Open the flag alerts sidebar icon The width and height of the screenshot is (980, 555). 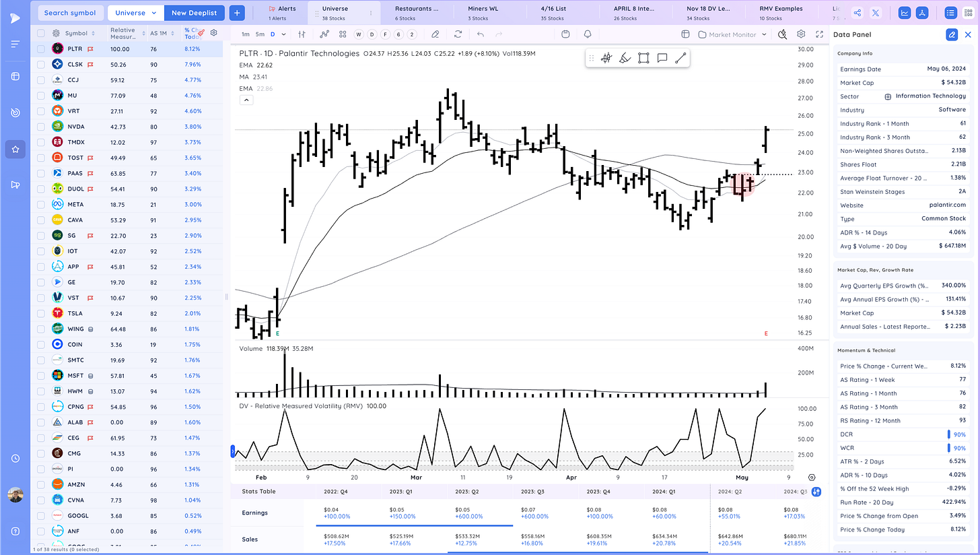click(x=15, y=185)
